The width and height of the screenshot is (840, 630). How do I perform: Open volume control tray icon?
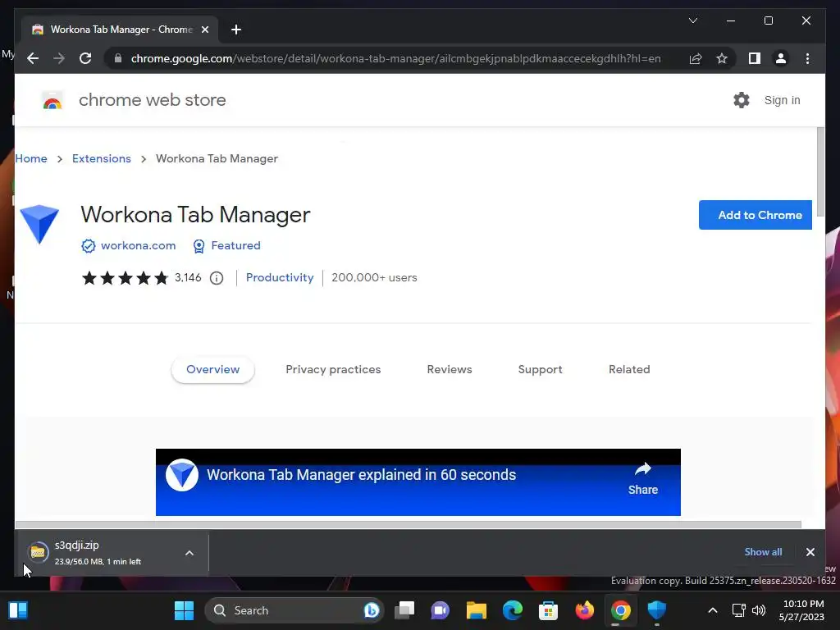[759, 610]
